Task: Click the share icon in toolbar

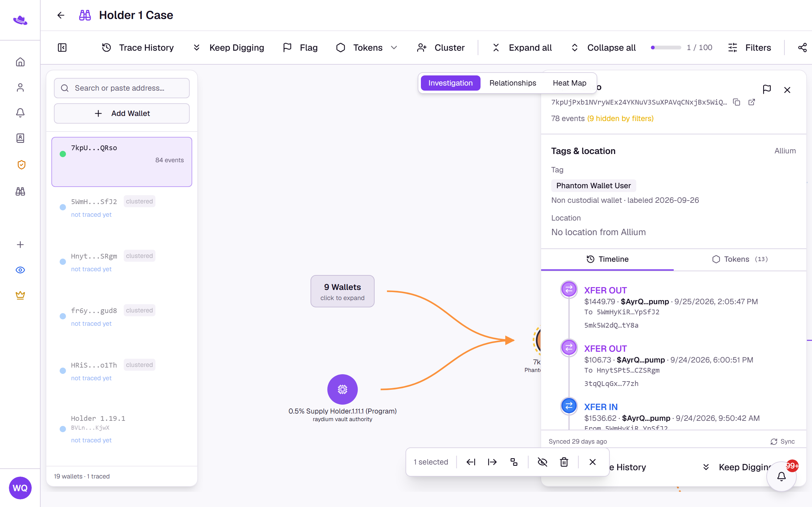Action: (x=802, y=48)
